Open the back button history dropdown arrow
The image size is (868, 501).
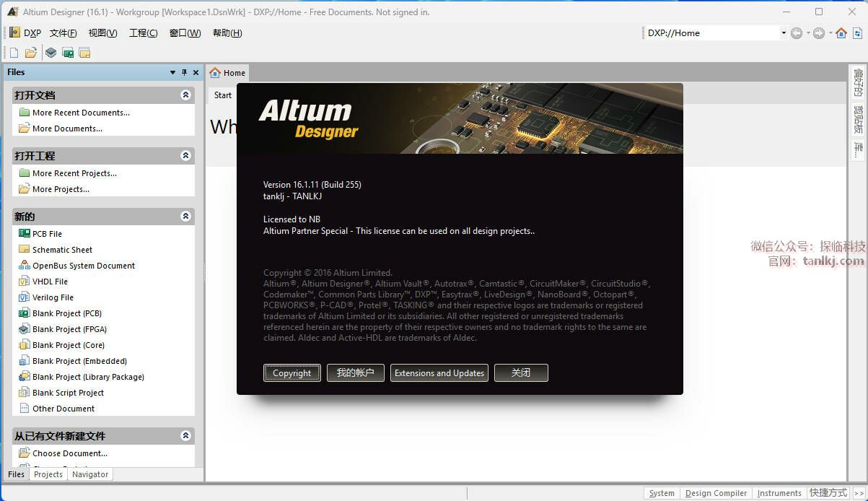coord(807,32)
